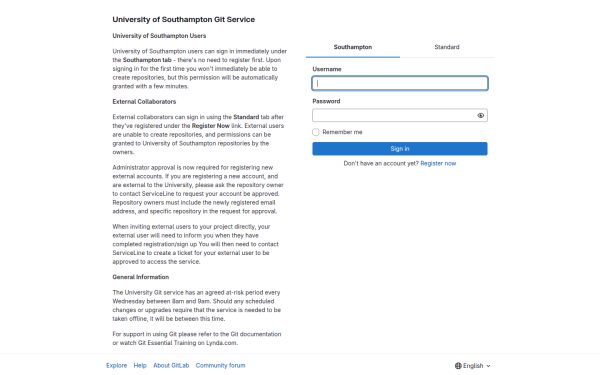
Task: Click the Password field label
Action: (x=326, y=101)
